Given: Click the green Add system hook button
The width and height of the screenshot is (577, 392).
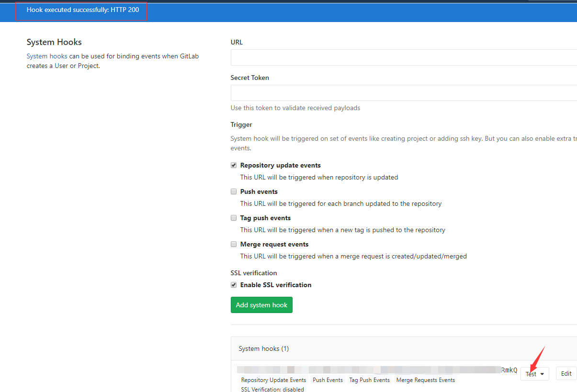Looking at the screenshot, I should pyautogui.click(x=261, y=305).
